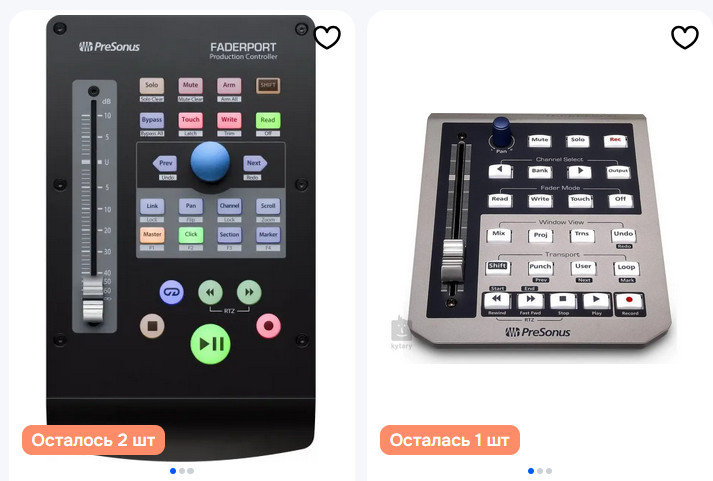Click pink record button on black FaderPort photo
The height and width of the screenshot is (481, 713).
pos(268,326)
